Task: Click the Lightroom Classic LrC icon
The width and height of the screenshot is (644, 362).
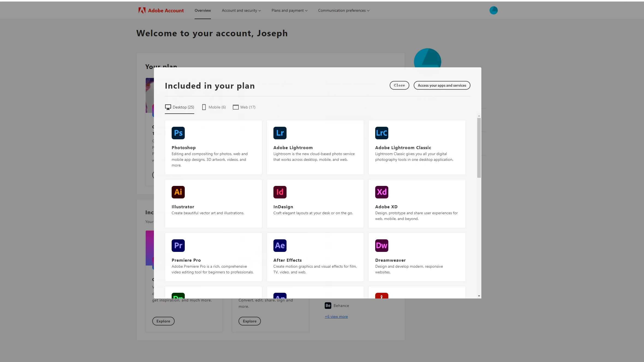Action: pyautogui.click(x=381, y=133)
